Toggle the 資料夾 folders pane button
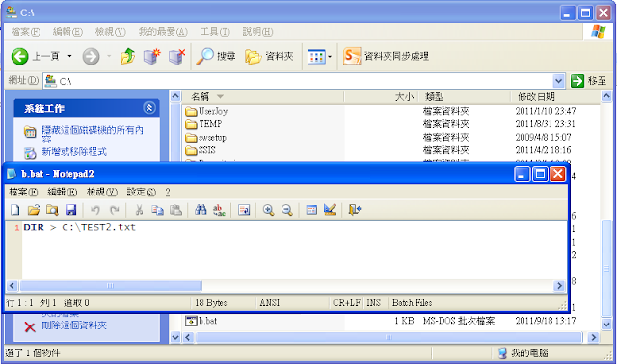 pos(269,56)
